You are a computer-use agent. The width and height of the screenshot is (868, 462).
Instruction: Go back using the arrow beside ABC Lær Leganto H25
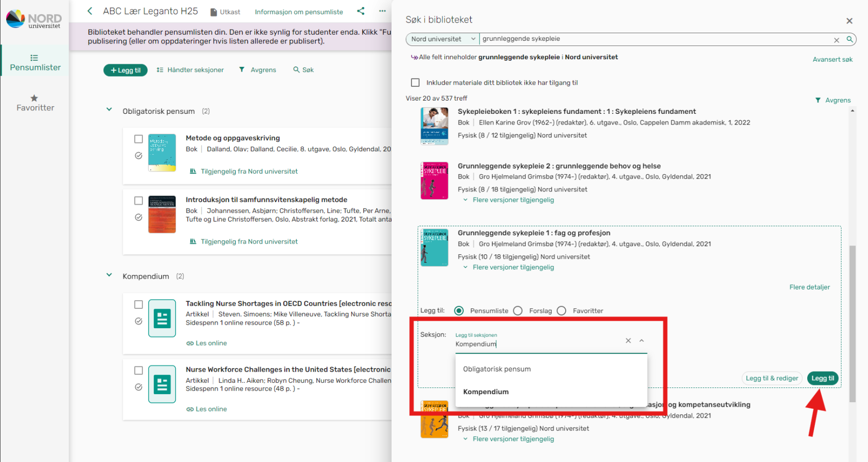(x=90, y=11)
